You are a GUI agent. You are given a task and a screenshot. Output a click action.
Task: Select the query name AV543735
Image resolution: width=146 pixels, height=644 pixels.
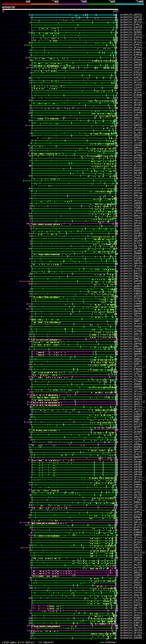[x=8, y=8]
